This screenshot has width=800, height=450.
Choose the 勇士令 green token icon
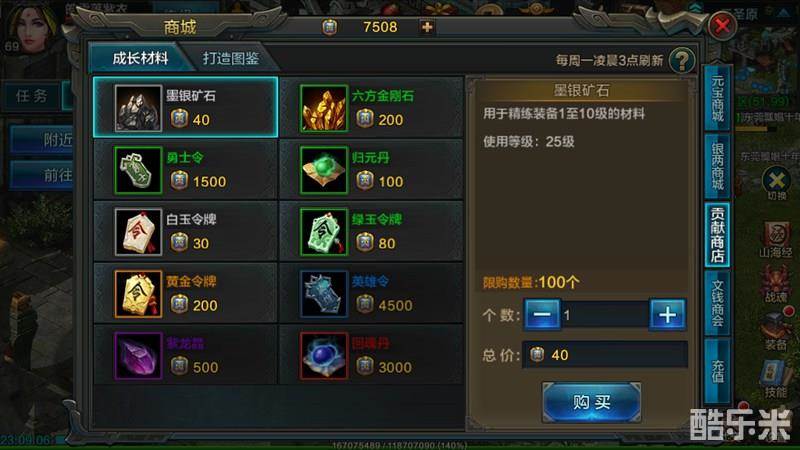138,170
